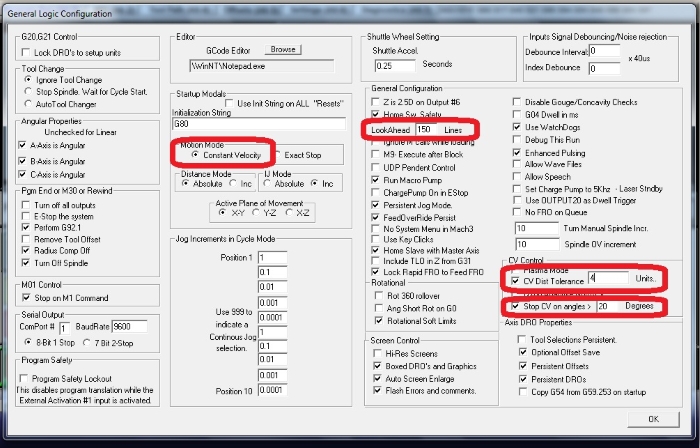The width and height of the screenshot is (700, 448).
Task: Click the LookAhead lines input field
Action: click(x=426, y=130)
